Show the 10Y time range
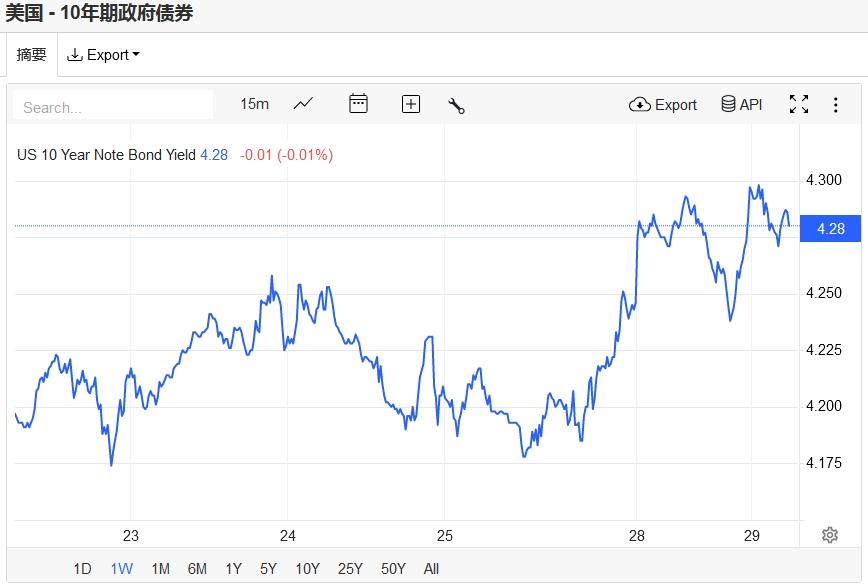The height and width of the screenshot is (587, 868). [307, 569]
